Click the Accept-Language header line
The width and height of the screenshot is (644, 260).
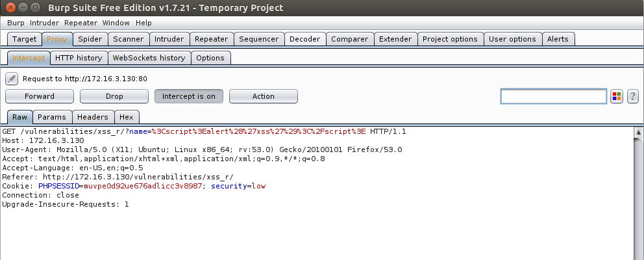73,168
